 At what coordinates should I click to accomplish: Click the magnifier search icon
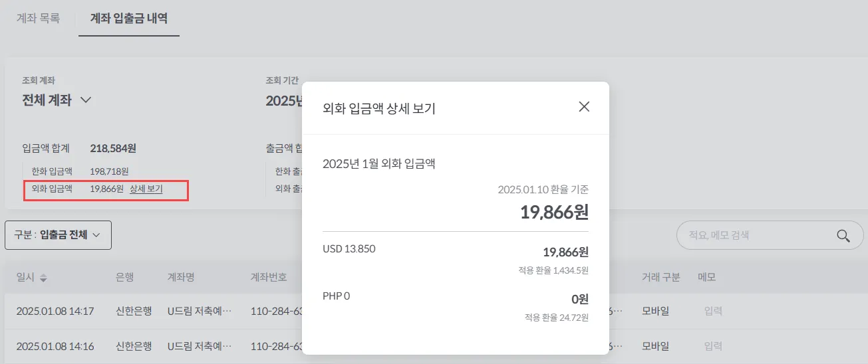coord(843,236)
